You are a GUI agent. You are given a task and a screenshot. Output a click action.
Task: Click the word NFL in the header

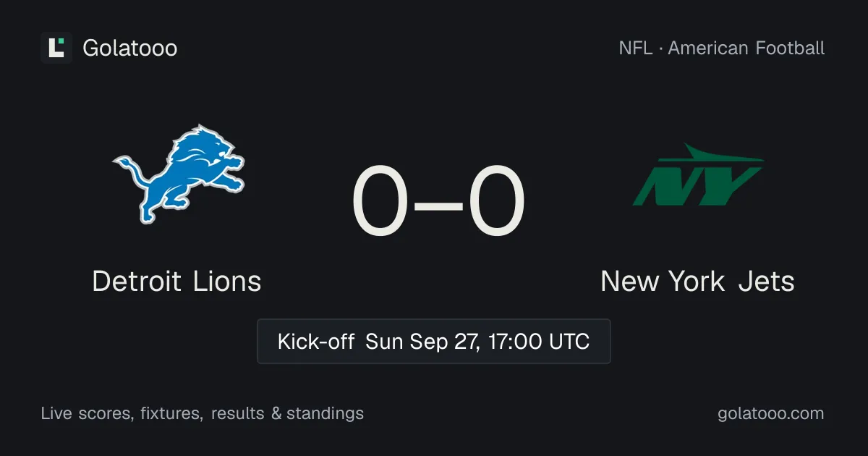tap(635, 48)
